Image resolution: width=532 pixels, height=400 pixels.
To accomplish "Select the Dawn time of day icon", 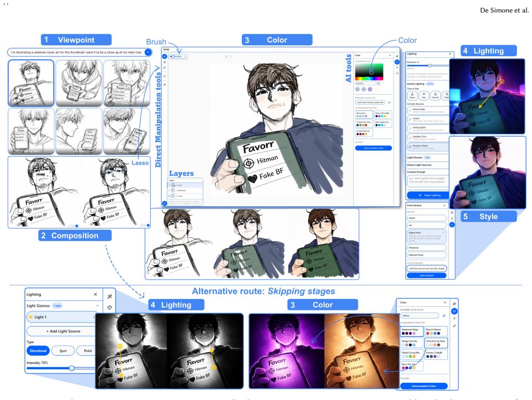I will tap(412, 95).
